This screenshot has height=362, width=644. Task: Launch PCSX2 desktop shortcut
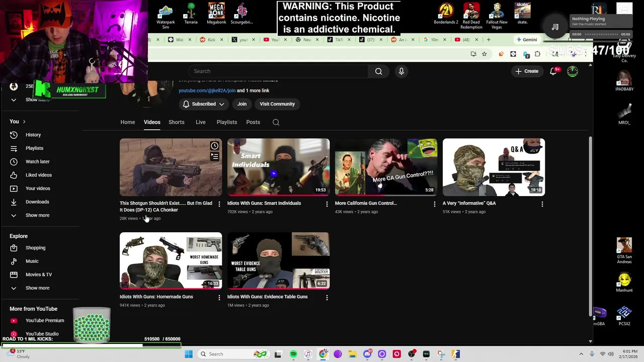point(624,316)
